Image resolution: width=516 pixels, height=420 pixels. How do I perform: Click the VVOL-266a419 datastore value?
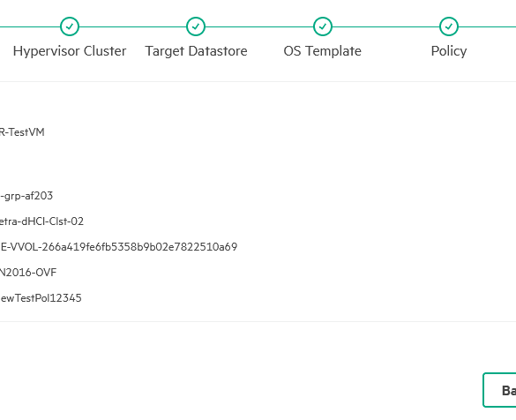tap(118, 246)
